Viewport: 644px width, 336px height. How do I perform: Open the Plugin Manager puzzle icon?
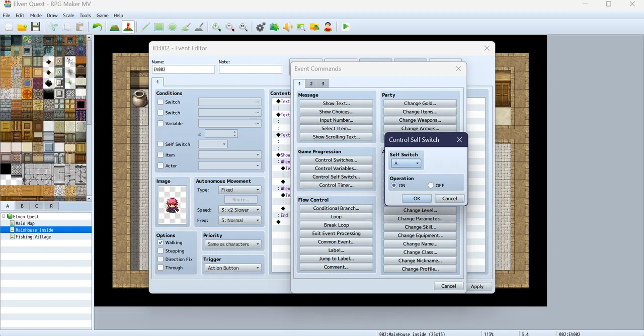[x=274, y=27]
